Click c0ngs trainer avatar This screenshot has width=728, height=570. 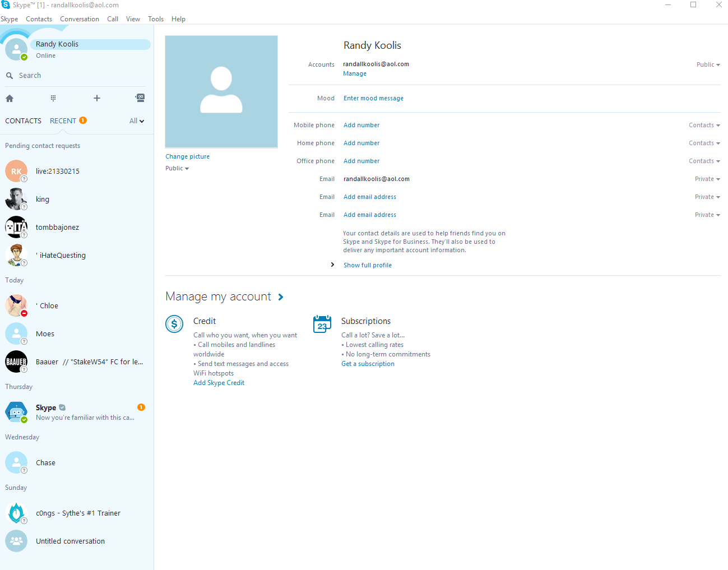[16, 513]
